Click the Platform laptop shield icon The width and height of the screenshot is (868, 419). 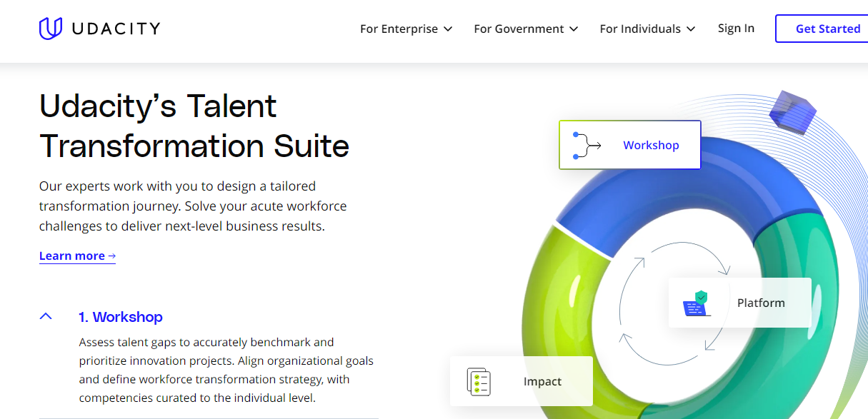pyautogui.click(x=697, y=303)
